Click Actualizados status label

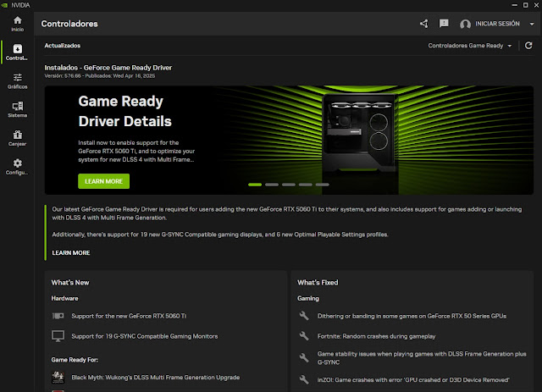pos(62,46)
